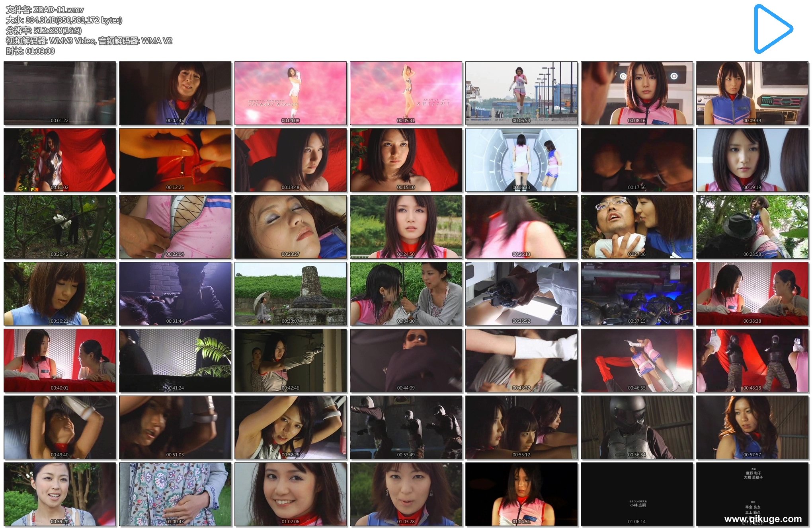Select the engine frame at 00:37:15
The image size is (812, 530).
point(637,294)
